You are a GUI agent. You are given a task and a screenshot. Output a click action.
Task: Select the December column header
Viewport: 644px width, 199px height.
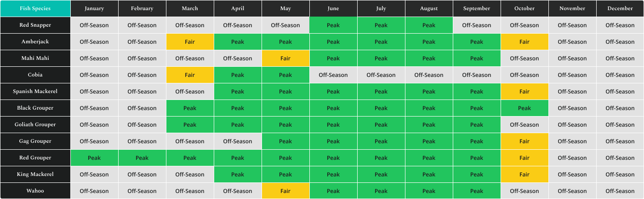tap(620, 9)
